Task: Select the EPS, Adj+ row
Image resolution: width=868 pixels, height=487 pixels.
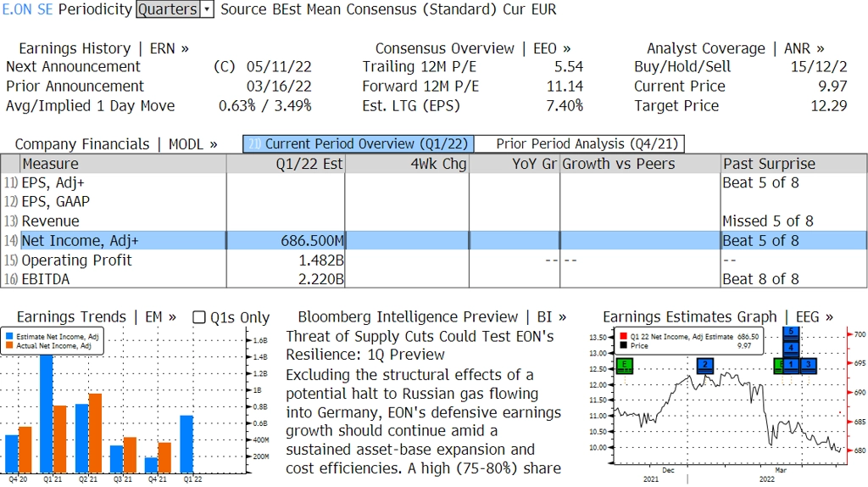Action: [x=434, y=182]
